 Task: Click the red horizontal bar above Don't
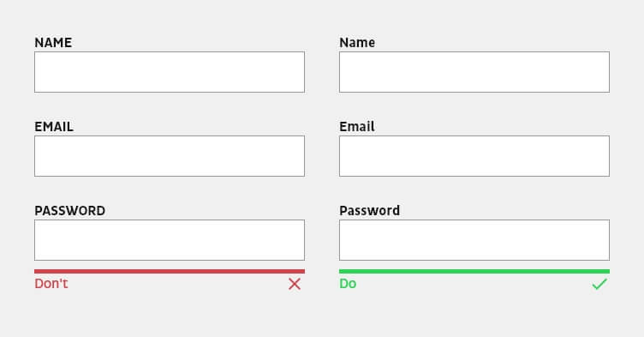[x=170, y=271]
